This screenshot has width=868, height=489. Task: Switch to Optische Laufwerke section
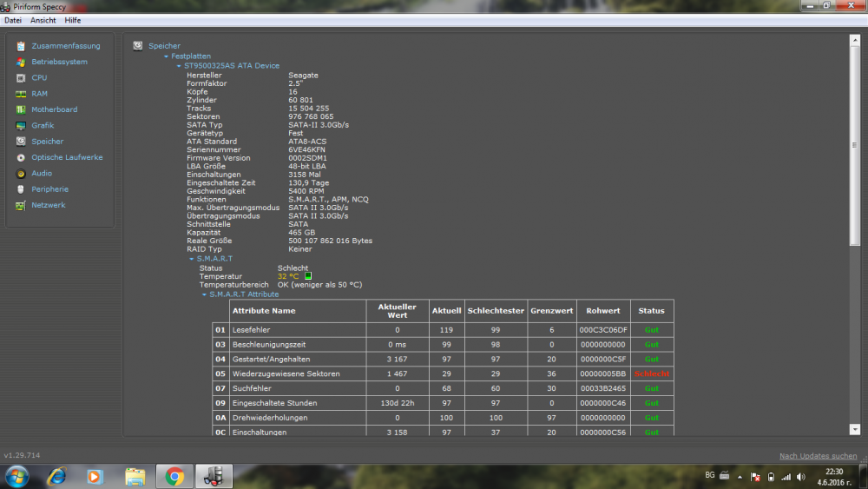(67, 157)
